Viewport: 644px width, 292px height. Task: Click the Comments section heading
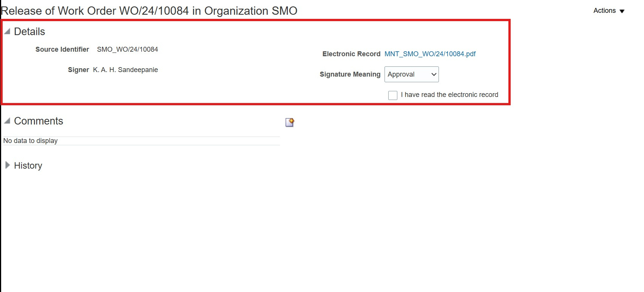pos(39,121)
